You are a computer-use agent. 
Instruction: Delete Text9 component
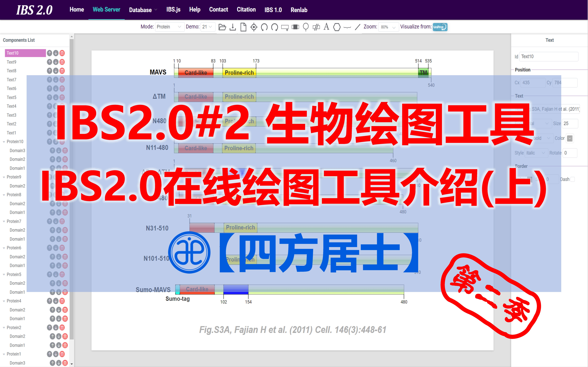tap(62, 62)
